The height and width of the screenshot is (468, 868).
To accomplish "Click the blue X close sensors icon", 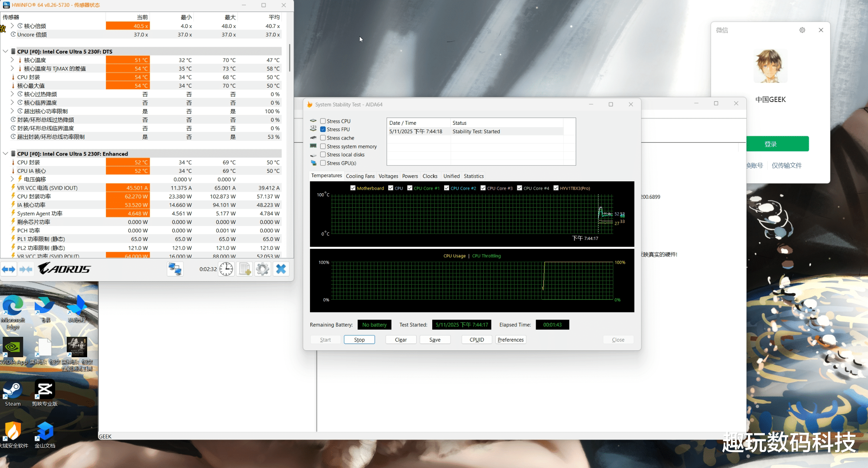I will point(281,269).
